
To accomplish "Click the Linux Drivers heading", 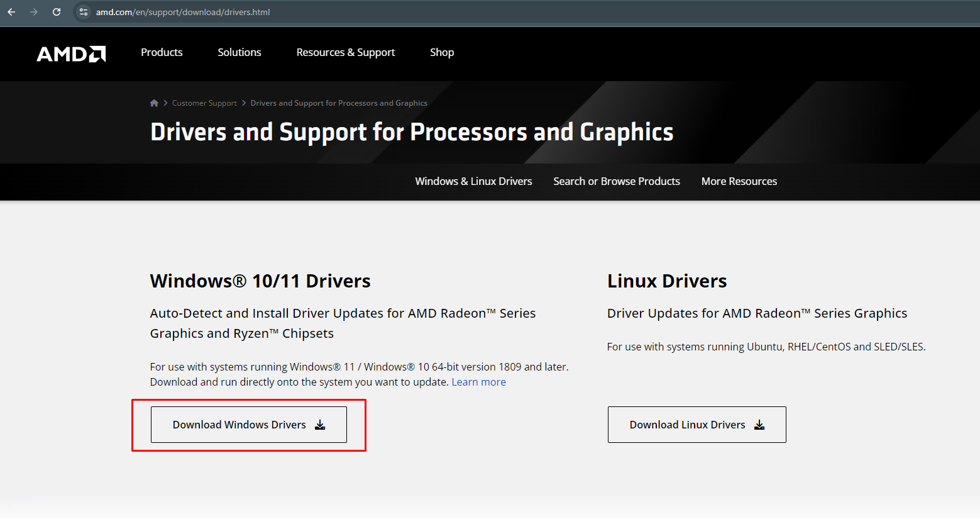I will click(667, 281).
